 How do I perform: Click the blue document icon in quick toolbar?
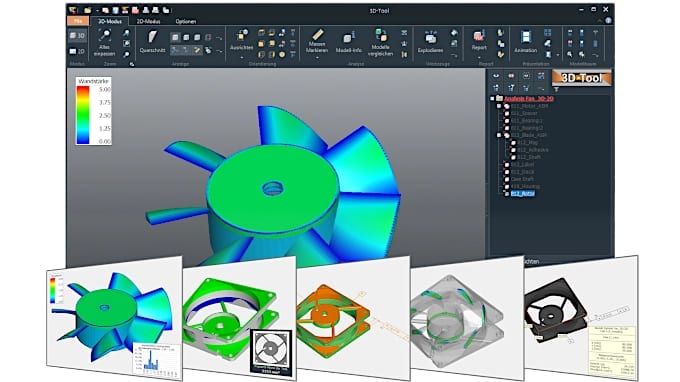116,10
